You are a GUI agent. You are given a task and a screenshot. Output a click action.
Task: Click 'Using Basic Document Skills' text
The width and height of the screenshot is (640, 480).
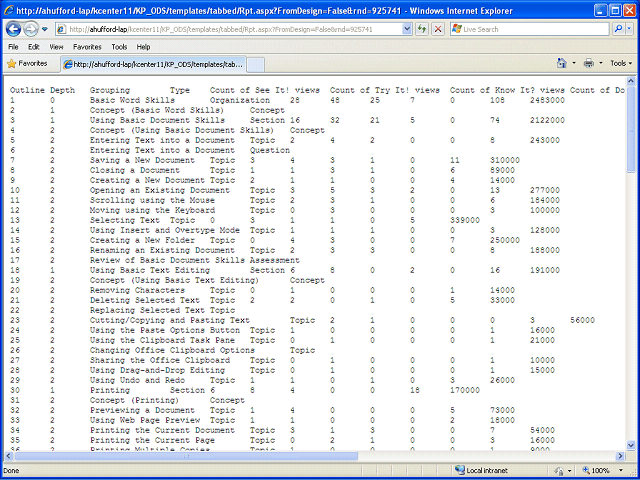coord(157,120)
